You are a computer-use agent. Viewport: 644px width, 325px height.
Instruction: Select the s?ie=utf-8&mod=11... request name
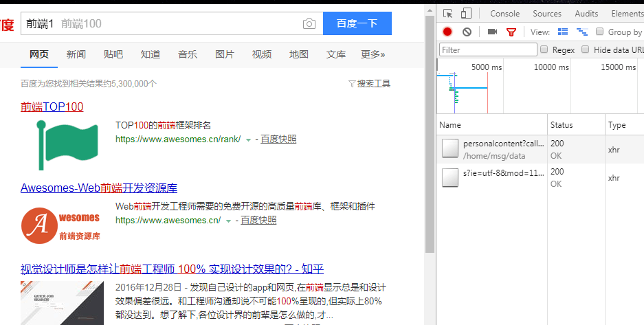click(504, 173)
